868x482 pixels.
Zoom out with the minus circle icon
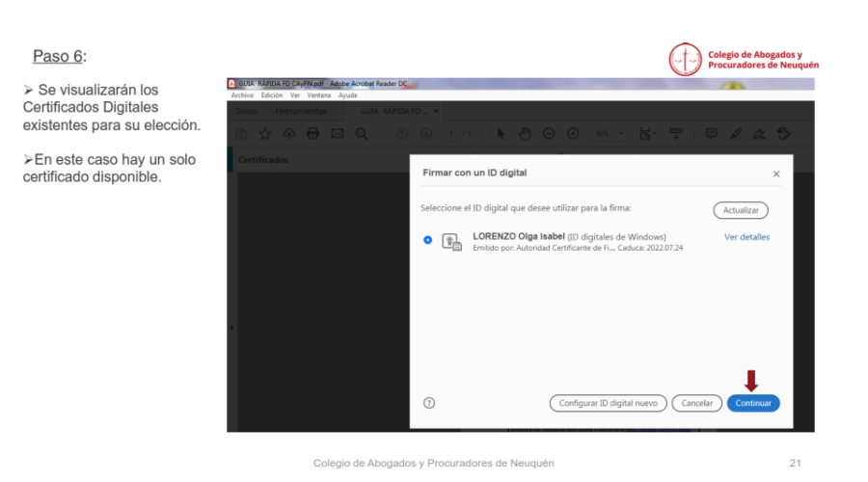coord(549,133)
